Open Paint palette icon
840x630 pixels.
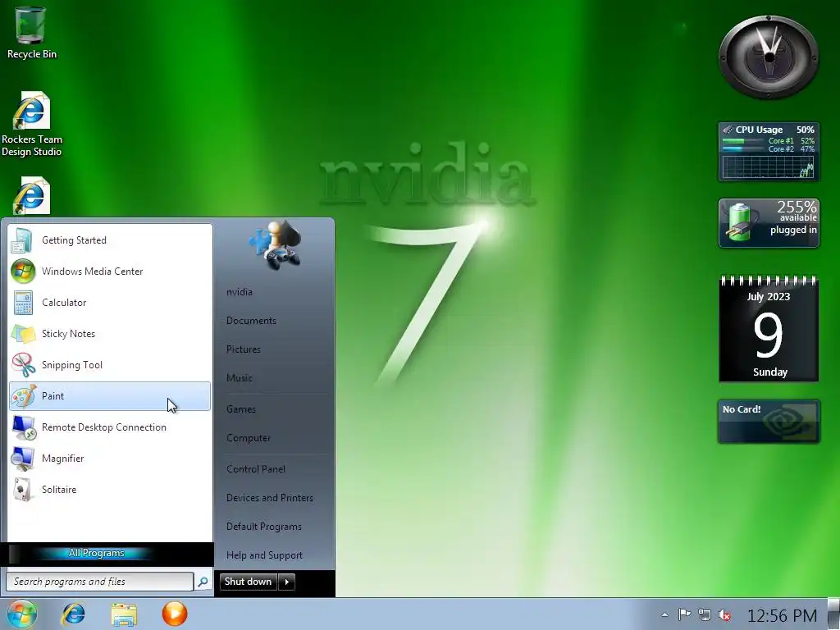point(24,396)
